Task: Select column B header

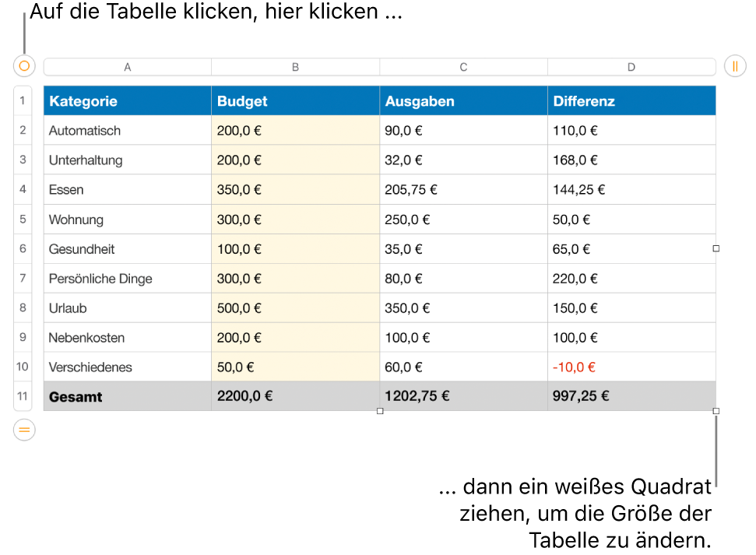Action: click(x=296, y=67)
